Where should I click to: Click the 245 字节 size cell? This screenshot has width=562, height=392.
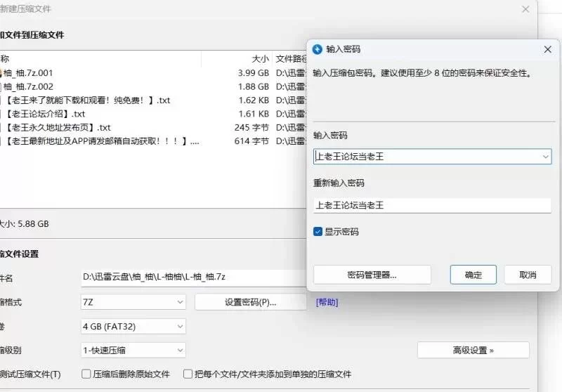tap(251, 128)
